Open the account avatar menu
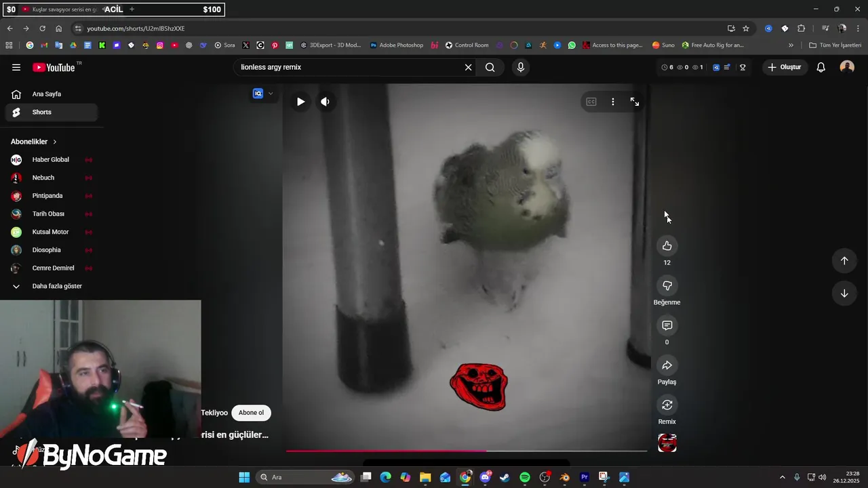The width and height of the screenshot is (868, 488). [x=847, y=67]
